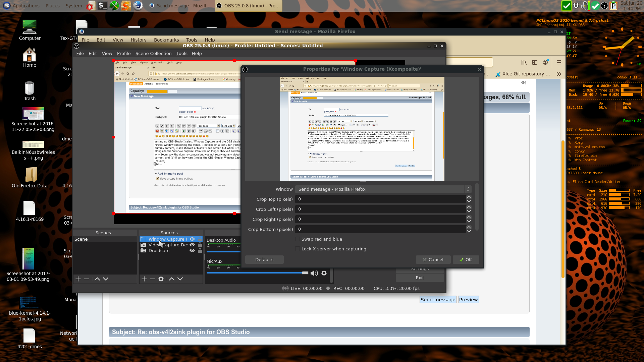Increase Crop Top pixels with up arrow
644x362 pixels.
pos(469,197)
